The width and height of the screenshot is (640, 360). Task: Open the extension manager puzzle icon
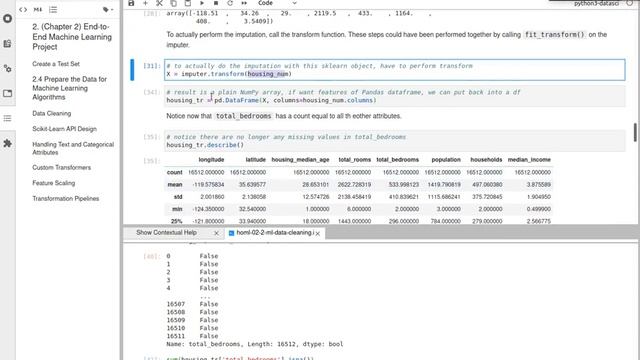click(x=7, y=143)
